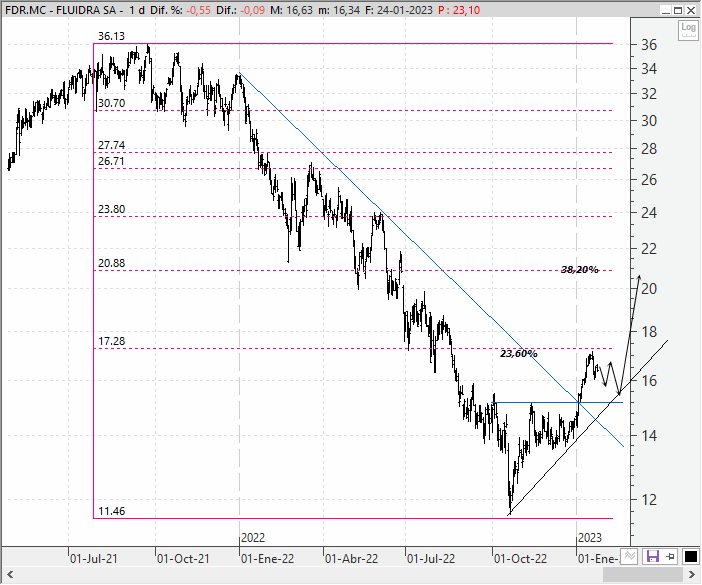Select the 17.28 Fibonacci level label
Viewport: 702px width, 585px height.
[111, 341]
